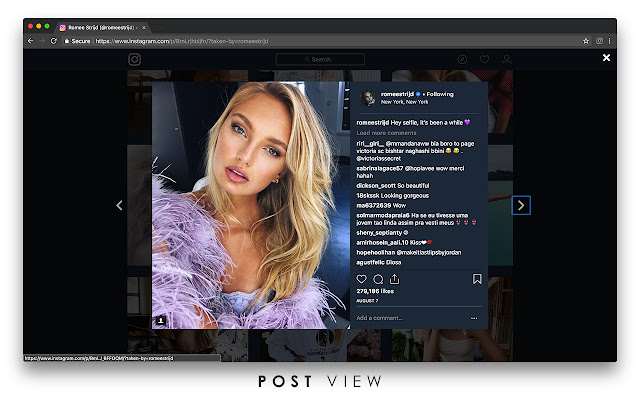Click the Instagram logo in header
The image size is (640, 400).
tap(135, 60)
